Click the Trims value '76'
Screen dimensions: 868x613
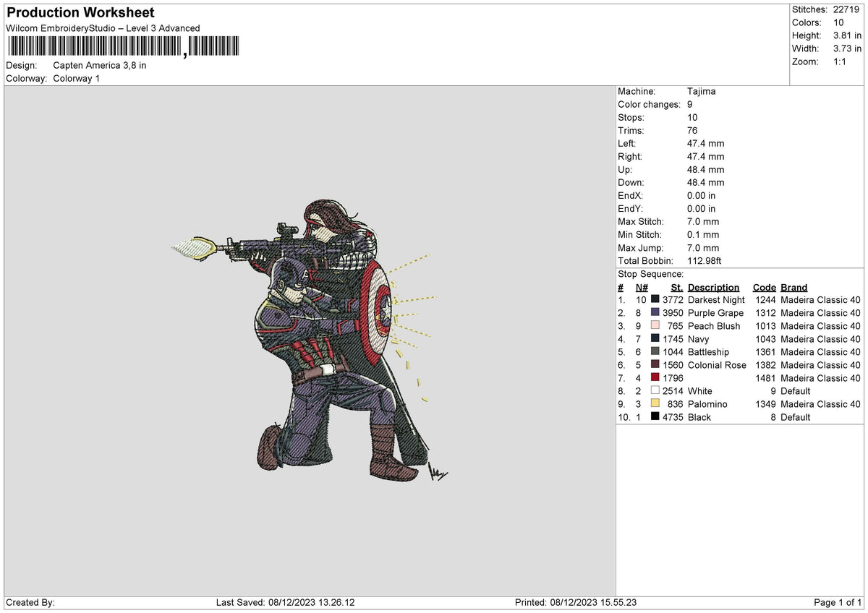pos(693,130)
